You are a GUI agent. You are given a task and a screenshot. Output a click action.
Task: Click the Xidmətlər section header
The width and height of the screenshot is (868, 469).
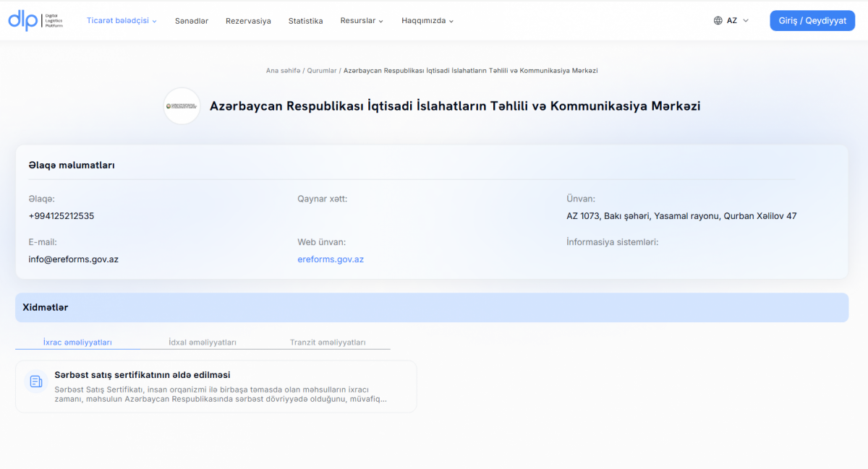(431, 308)
